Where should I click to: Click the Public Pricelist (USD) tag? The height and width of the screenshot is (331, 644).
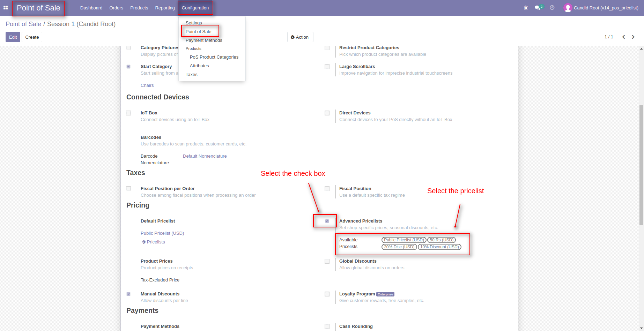tap(404, 240)
